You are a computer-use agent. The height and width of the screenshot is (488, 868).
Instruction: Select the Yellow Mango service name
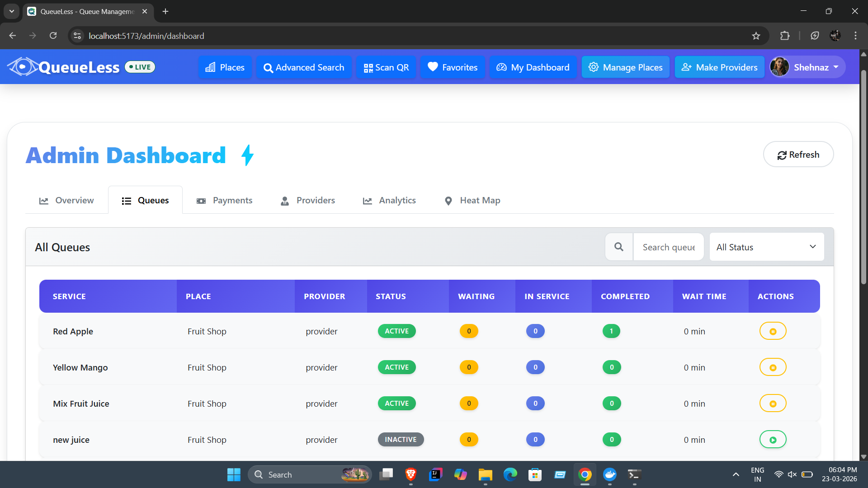pos(80,367)
